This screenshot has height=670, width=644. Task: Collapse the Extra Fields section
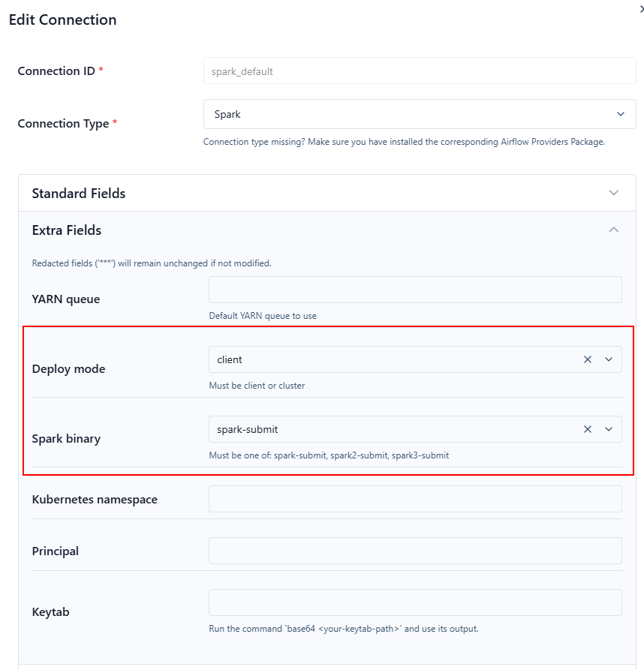tap(613, 230)
